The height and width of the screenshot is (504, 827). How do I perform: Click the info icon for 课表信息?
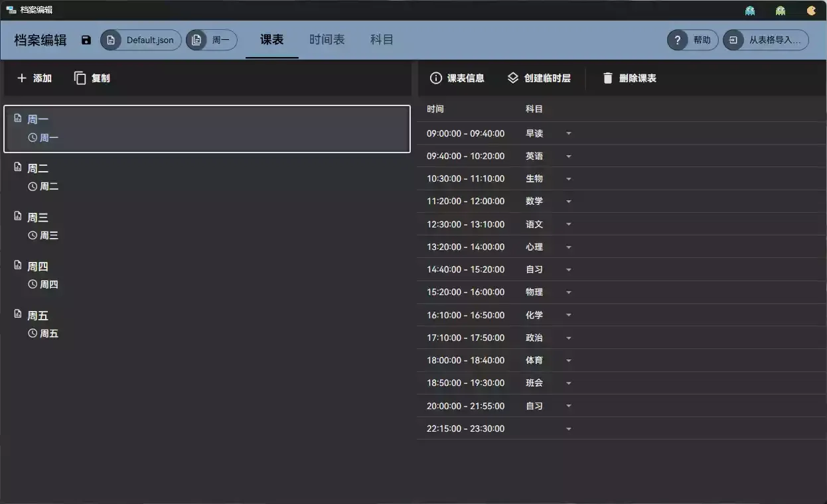pos(436,78)
